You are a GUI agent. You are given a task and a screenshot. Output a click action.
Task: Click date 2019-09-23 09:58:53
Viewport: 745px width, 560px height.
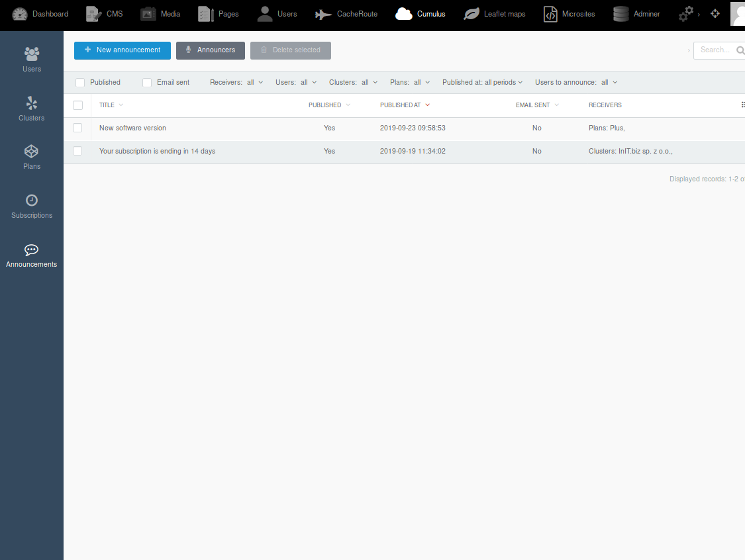(x=413, y=128)
